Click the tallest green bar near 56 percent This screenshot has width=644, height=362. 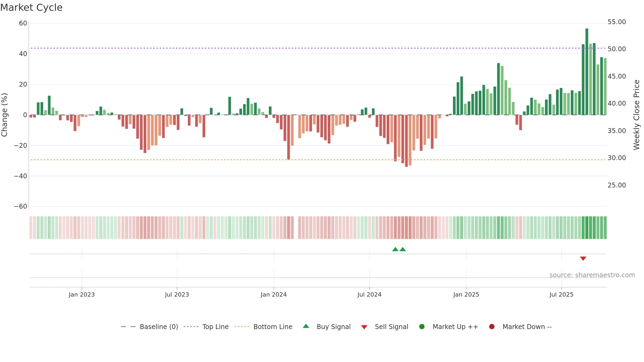coord(587,72)
